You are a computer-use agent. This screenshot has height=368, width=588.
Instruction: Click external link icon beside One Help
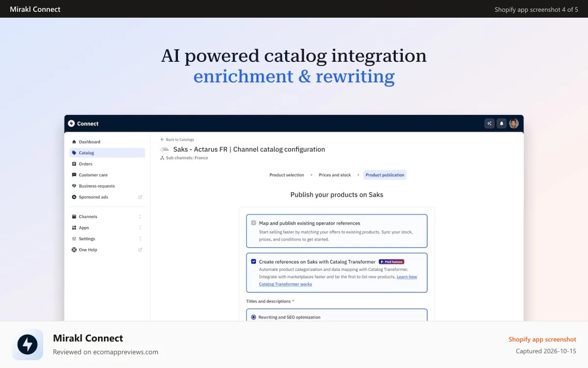pos(140,250)
